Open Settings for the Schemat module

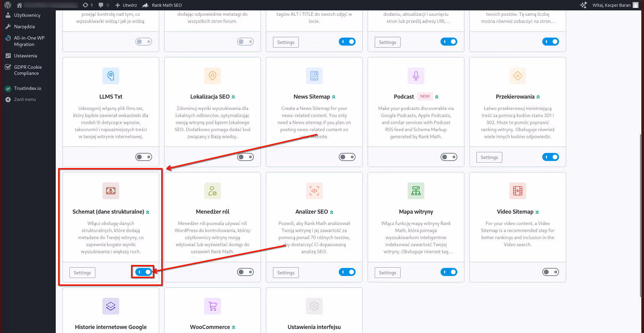(x=82, y=272)
